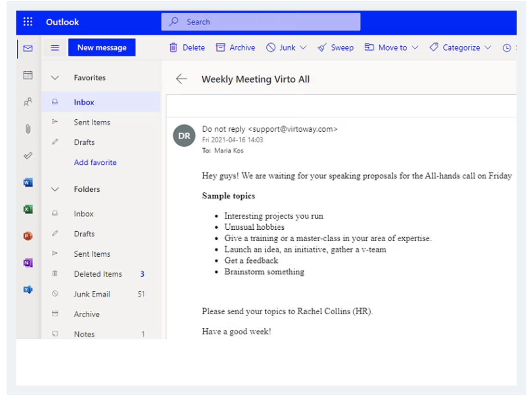
Task: Collapse the Folders section chevron
Action: pos(55,189)
